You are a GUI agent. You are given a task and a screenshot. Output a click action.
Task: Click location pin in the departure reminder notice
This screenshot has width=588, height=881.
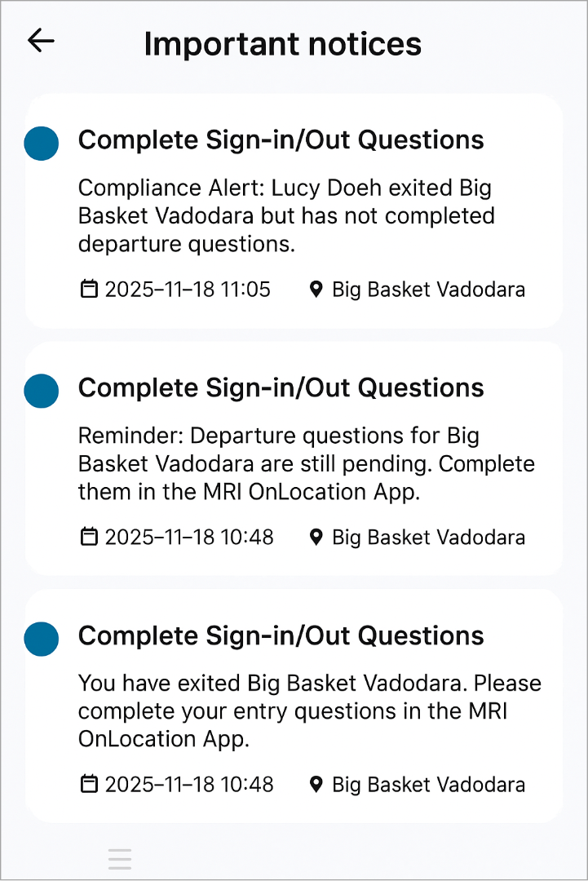tap(316, 537)
